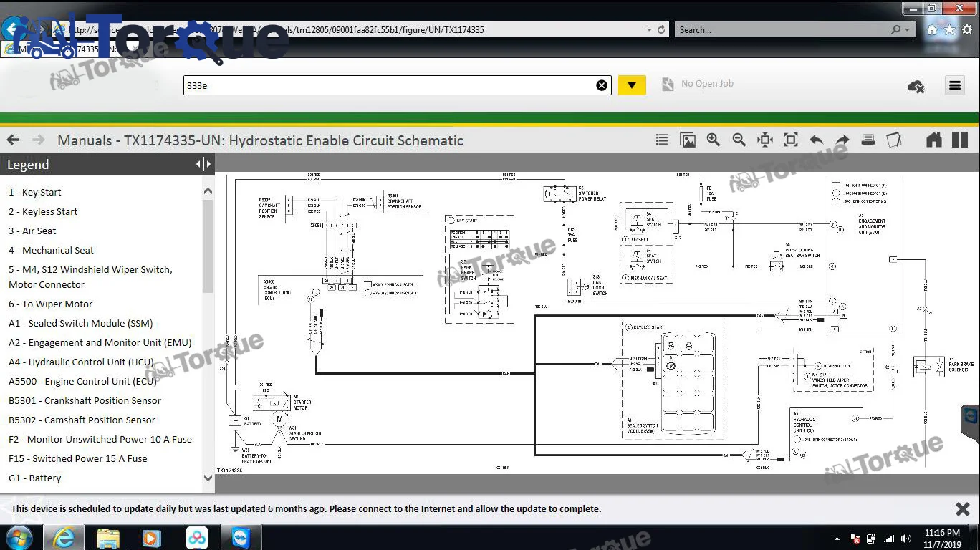
Task: Select B5301 - Crankshaft Position Sensor
Action: (85, 400)
